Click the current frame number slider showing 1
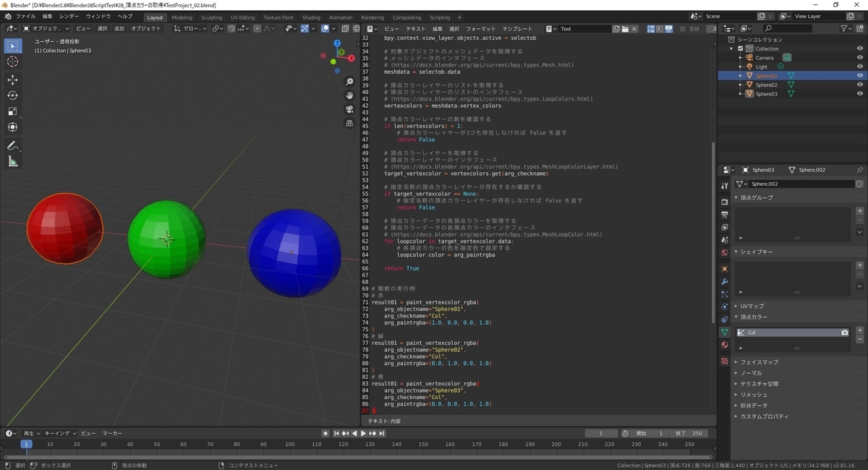Viewport: 868px width, 470px height. pyautogui.click(x=602, y=433)
